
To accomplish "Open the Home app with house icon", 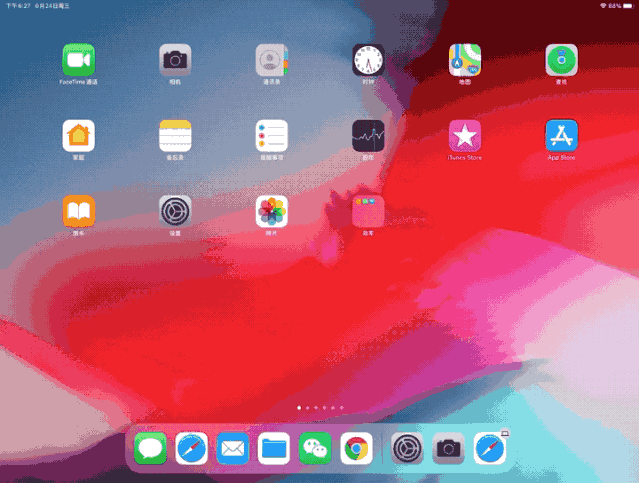I will click(79, 136).
